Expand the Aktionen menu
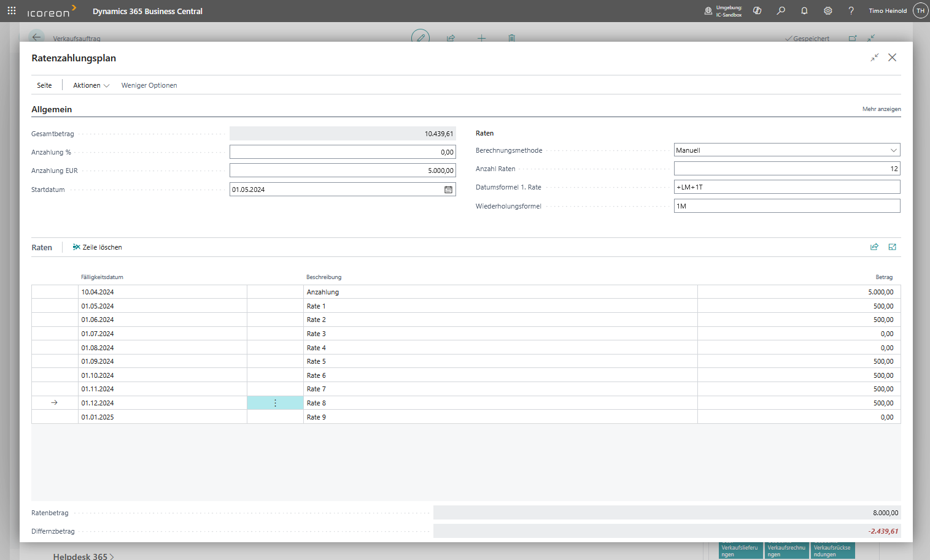The width and height of the screenshot is (930, 560). (91, 85)
